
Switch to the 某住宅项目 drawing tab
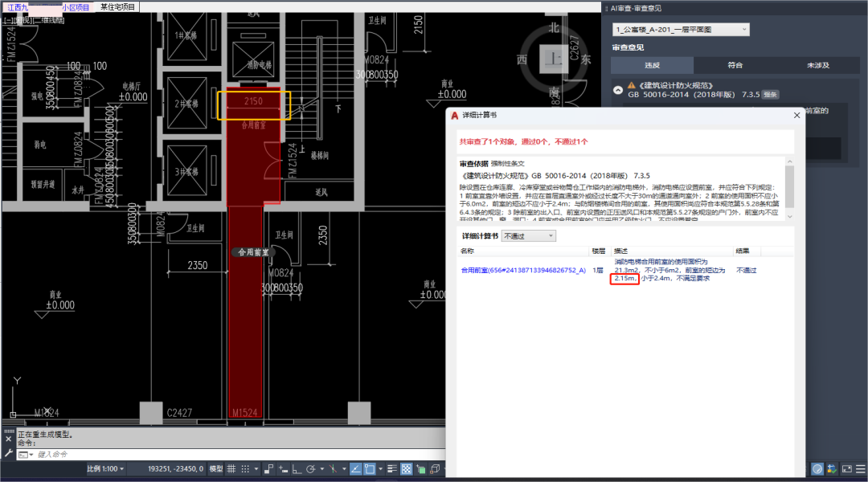click(117, 6)
